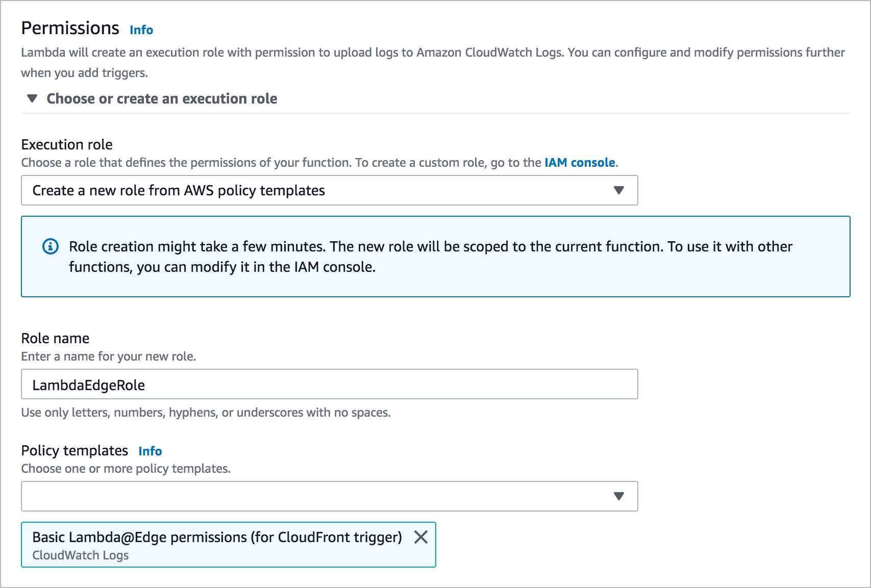Open Info link beside Policy templates
The height and width of the screenshot is (588, 871).
[x=150, y=451]
